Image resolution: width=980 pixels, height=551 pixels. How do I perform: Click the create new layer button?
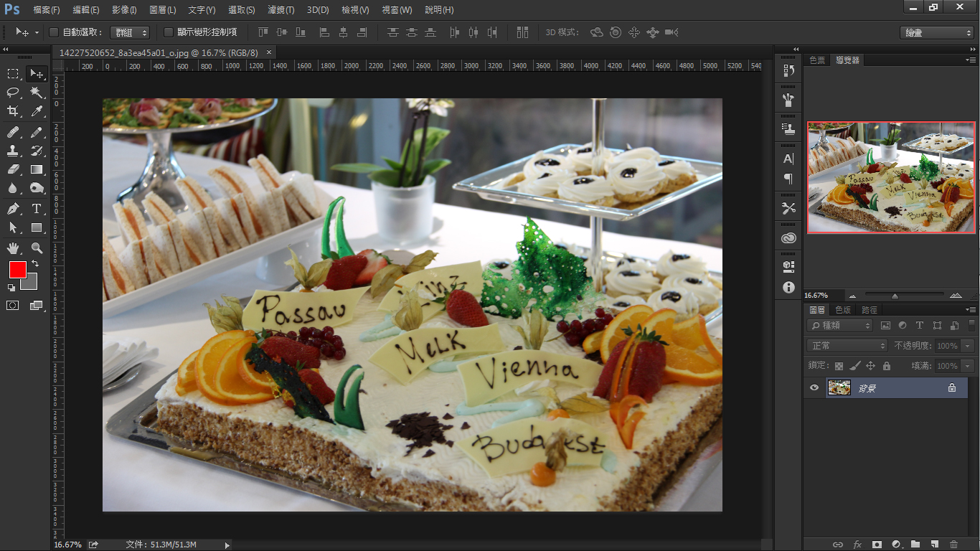935,545
